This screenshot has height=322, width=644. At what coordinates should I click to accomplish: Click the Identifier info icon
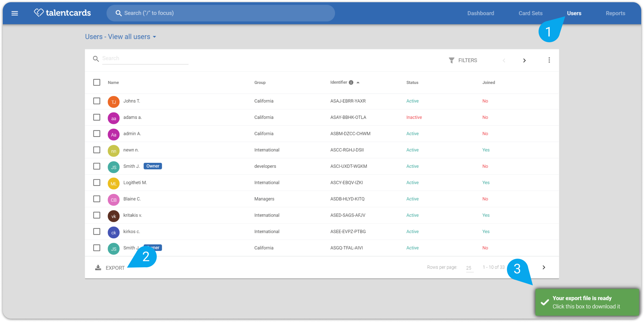tap(351, 83)
